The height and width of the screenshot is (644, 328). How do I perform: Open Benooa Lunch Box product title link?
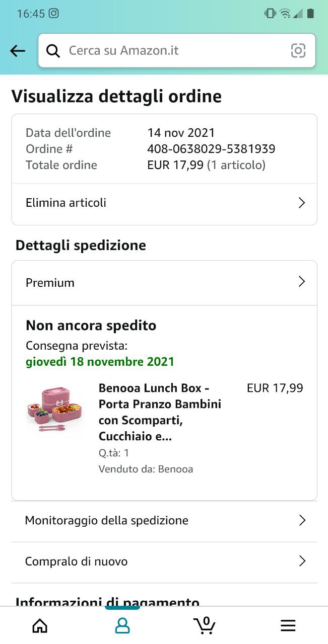tap(160, 412)
